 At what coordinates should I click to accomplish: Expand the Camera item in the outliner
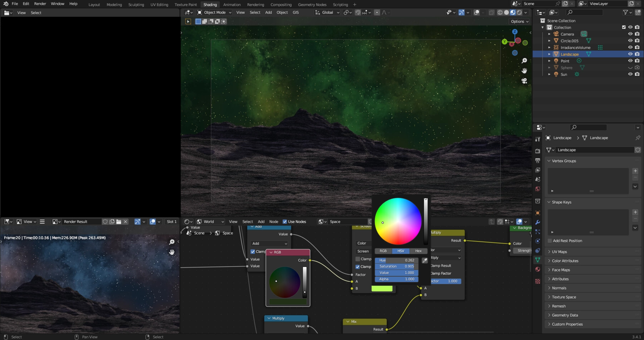(x=550, y=34)
